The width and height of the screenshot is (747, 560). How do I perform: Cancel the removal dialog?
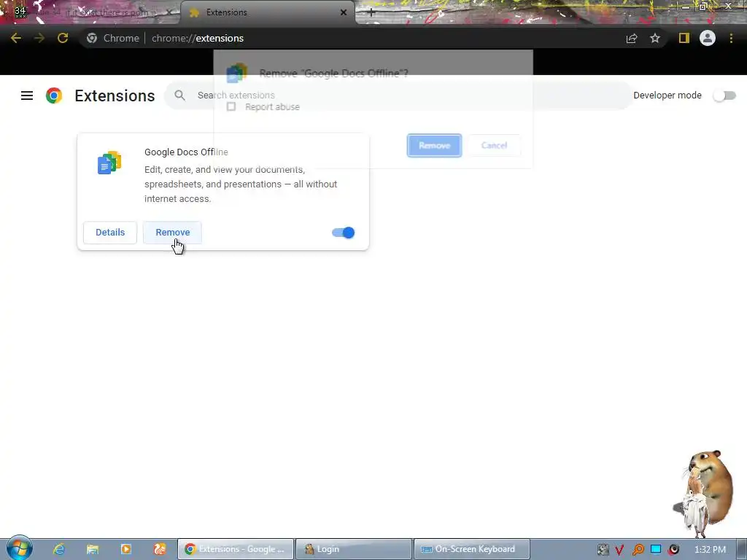tap(494, 145)
